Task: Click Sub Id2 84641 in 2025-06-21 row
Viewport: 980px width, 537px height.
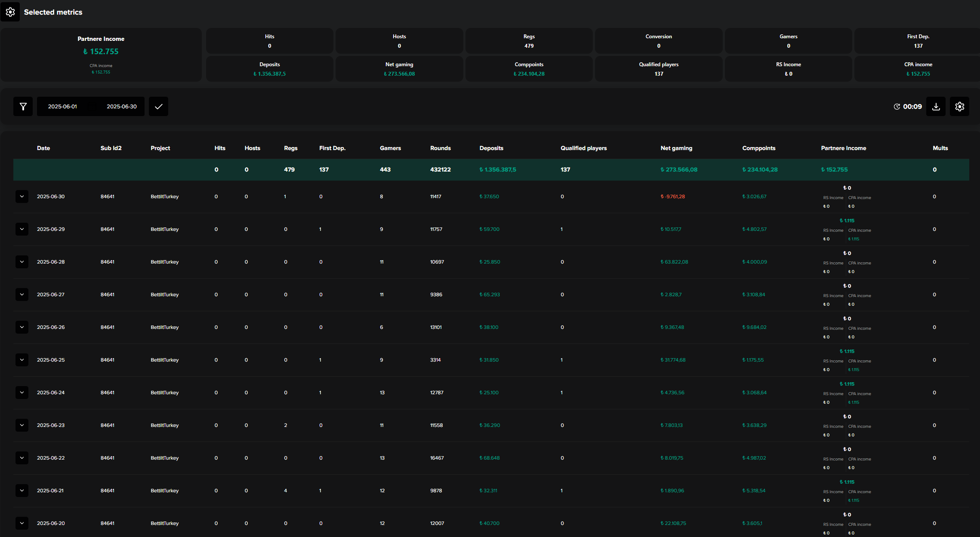Action: click(x=108, y=491)
